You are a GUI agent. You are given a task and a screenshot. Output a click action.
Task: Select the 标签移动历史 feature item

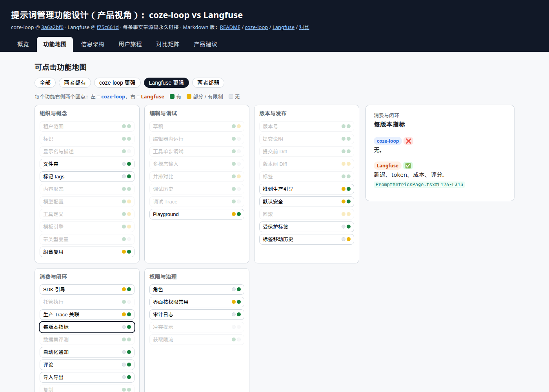(307, 239)
